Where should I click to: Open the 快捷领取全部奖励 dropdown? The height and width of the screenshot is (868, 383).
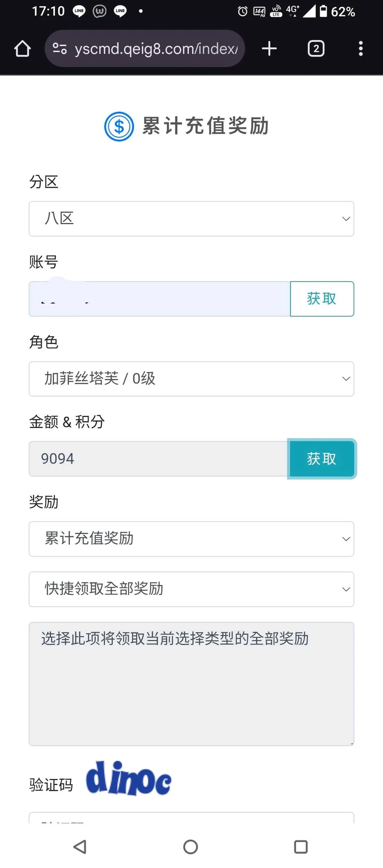191,589
